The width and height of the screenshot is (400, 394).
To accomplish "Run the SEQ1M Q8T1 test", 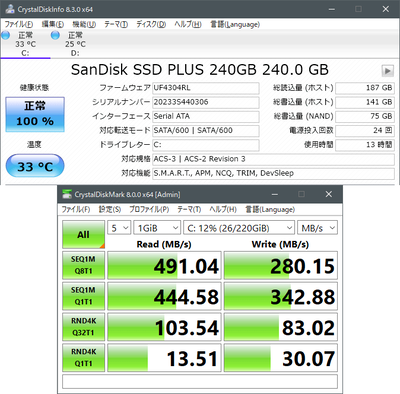I will [83, 265].
